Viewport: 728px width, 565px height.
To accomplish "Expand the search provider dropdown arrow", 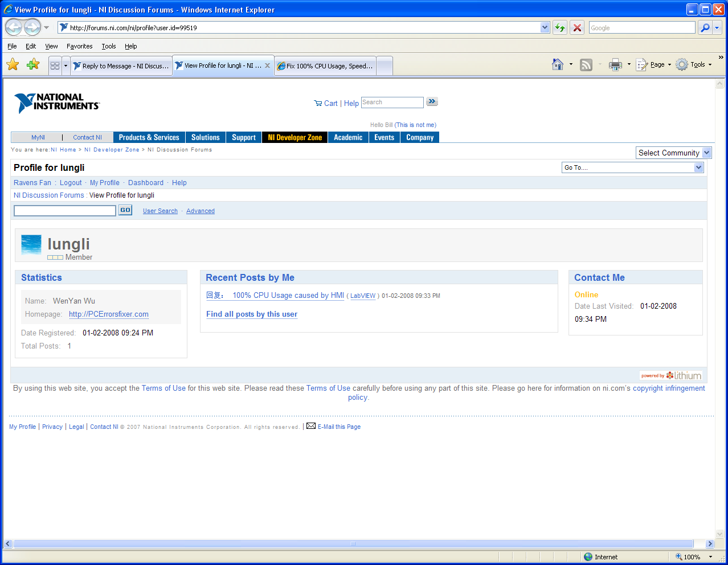I will pos(717,27).
